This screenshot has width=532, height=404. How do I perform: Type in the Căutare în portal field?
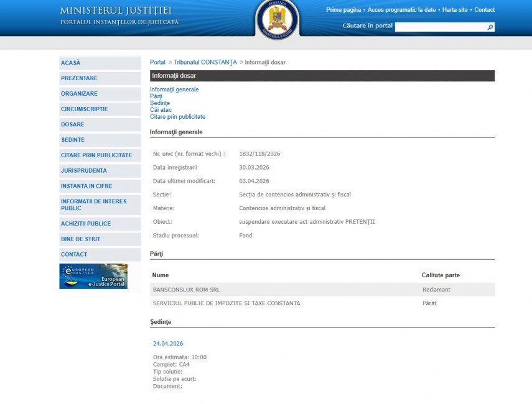(x=439, y=27)
